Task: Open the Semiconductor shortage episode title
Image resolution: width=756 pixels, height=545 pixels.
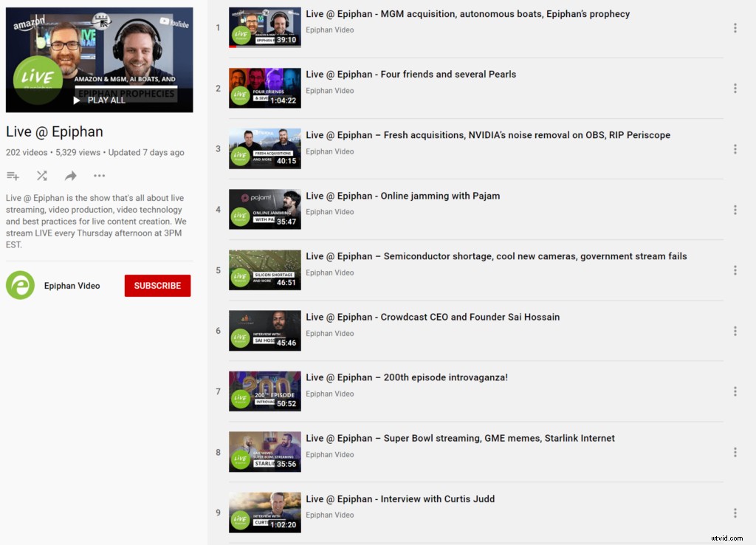Action: coord(496,256)
